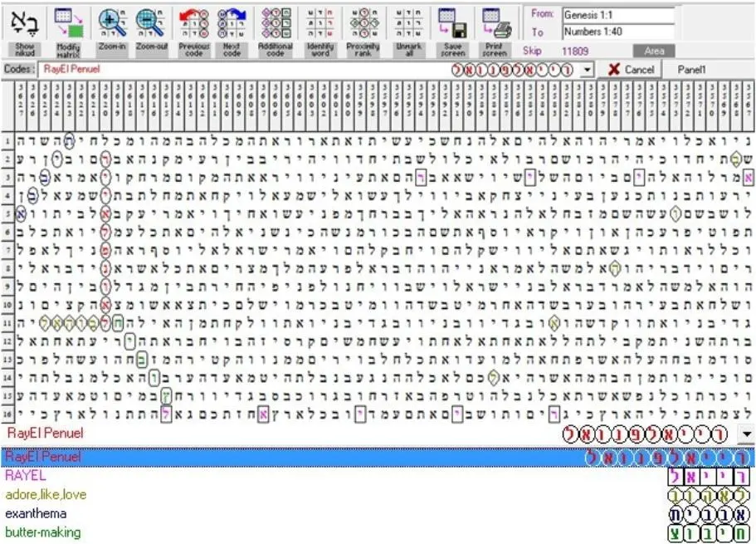The image size is (756, 544).
Task: Click the Proximity rank icon
Action: tap(363, 23)
